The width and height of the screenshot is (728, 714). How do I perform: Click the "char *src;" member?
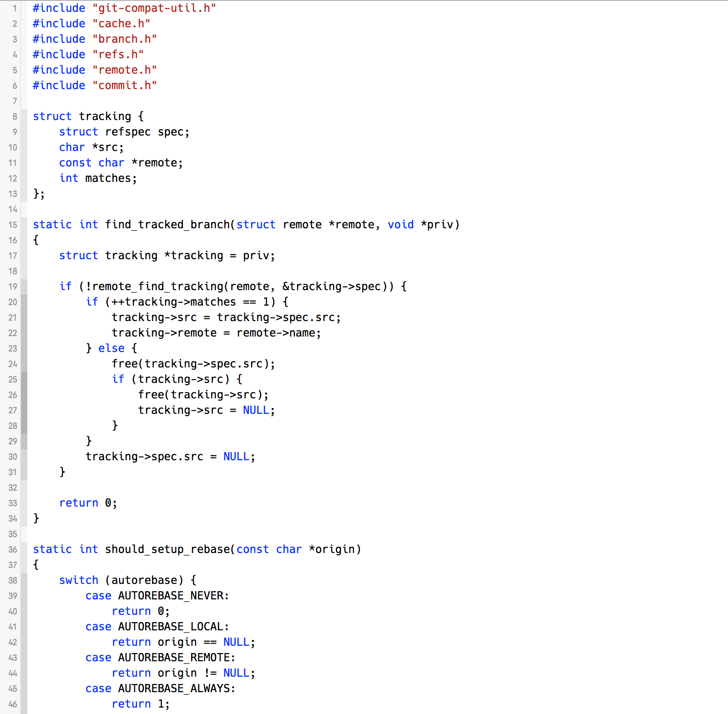[91, 147]
